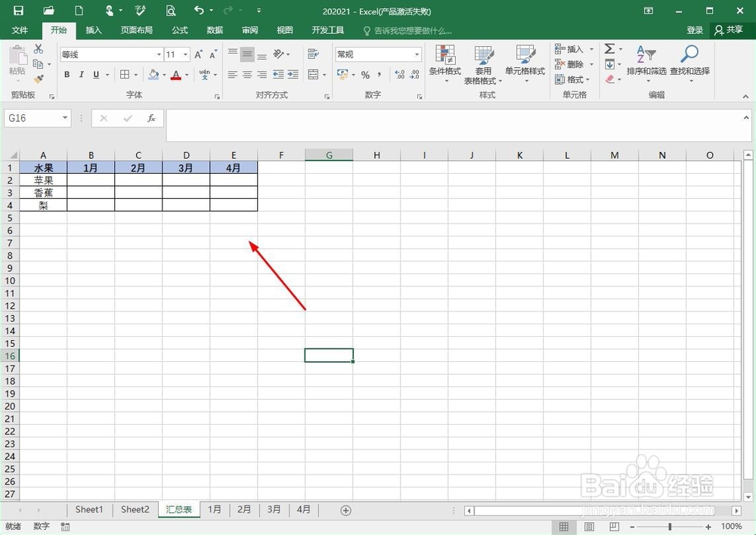Screen dimensions: 756x535
Task: Apply fill color bucket
Action: pos(153,75)
